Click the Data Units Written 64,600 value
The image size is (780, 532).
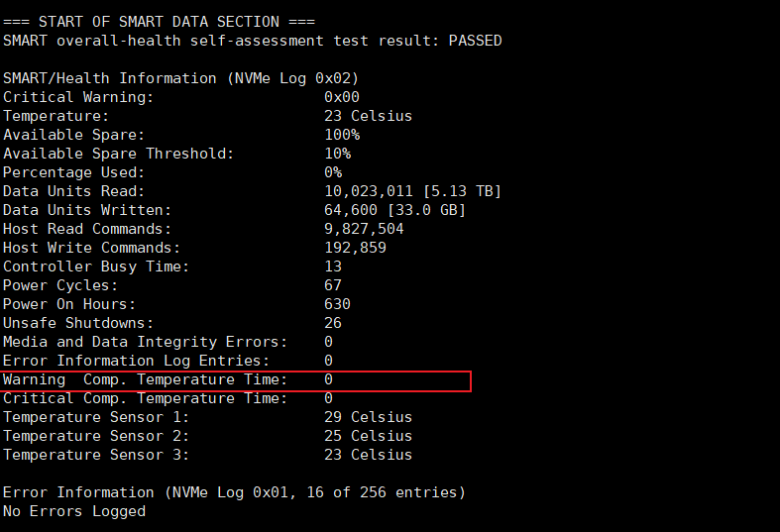[x=355, y=210]
